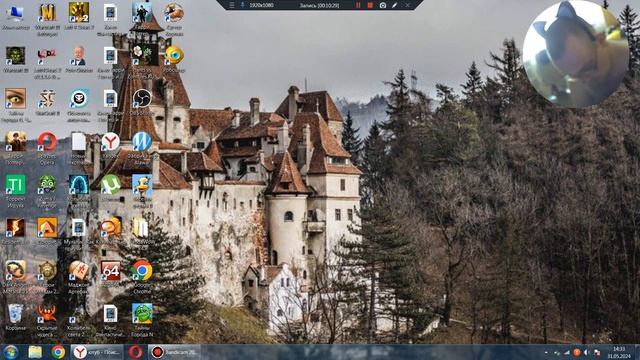Switch to Yandex browser taskbar window
Image resolution: width=640 pixels, height=360 pixels.
97,352
